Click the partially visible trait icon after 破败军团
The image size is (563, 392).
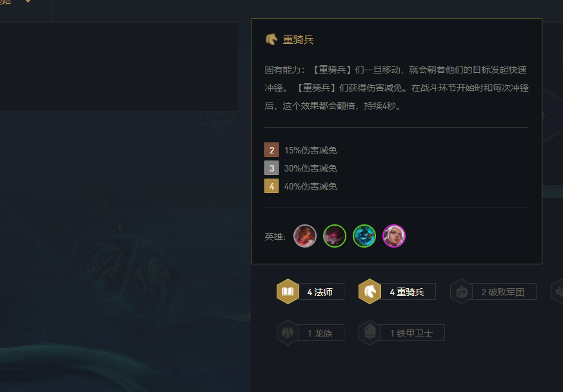tap(558, 291)
